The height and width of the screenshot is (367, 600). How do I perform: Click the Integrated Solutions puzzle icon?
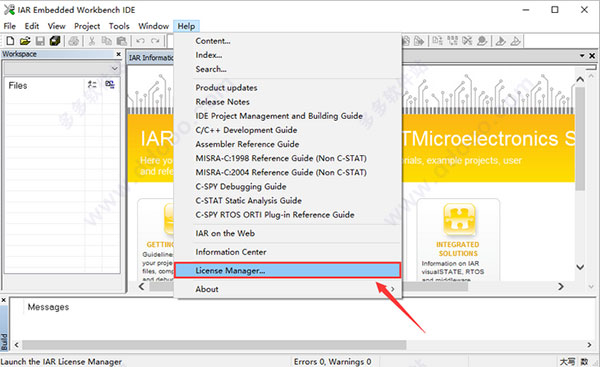click(x=459, y=219)
